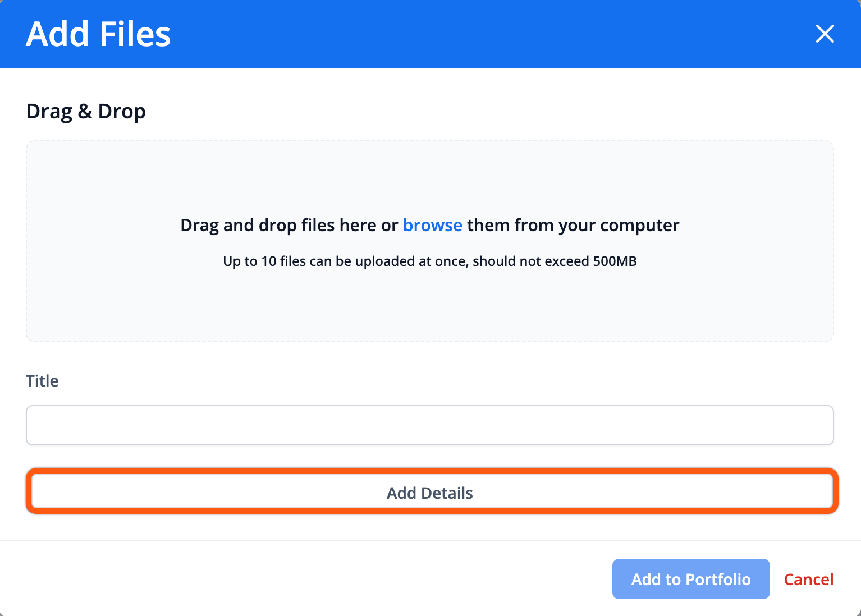The image size is (861, 616).
Task: Click the empty footer area left of buttons
Action: click(281, 579)
